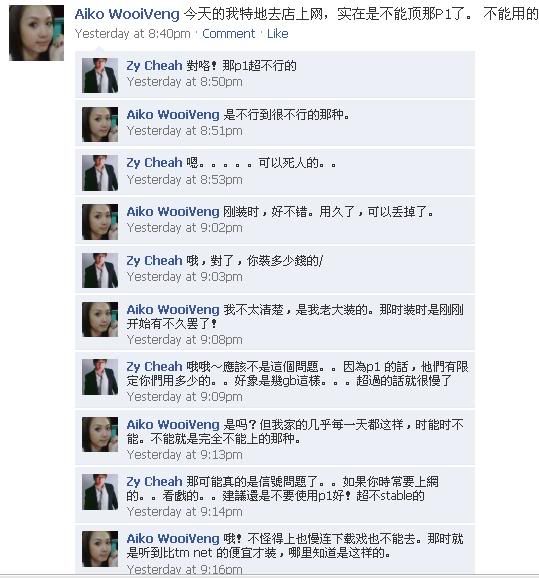Click Zy Cheah avatar on 9:09pm comment
Image resolution: width=539 pixels, height=578 pixels.
pyautogui.click(x=100, y=377)
